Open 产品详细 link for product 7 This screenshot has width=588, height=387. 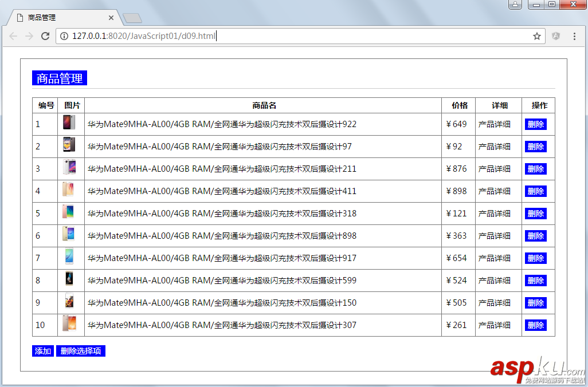pyautogui.click(x=494, y=258)
